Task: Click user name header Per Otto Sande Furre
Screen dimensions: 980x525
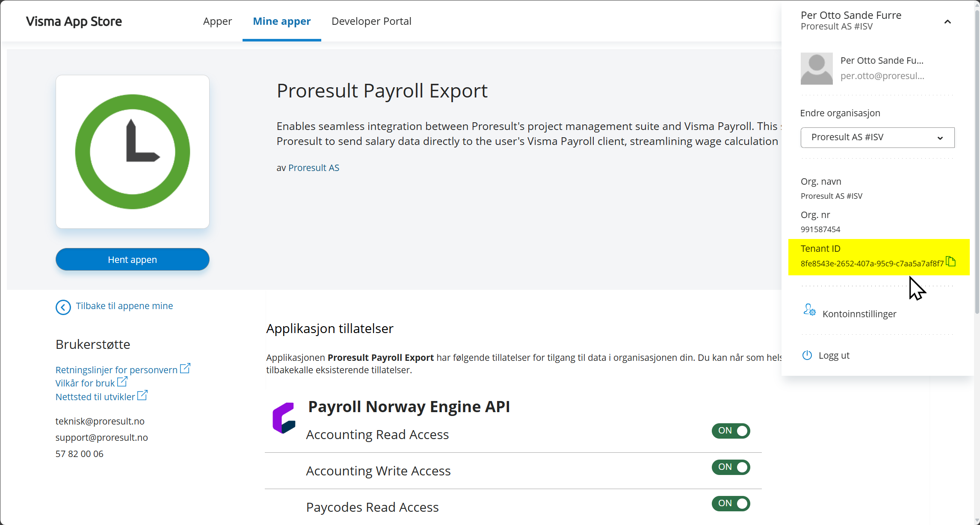Action: coord(851,15)
